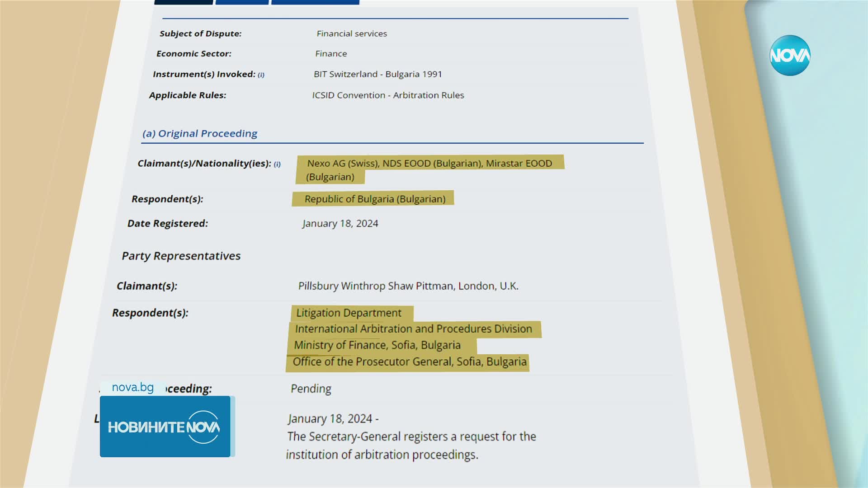Viewport: 868px width, 488px height.
Task: Click the 'Date Registered:' label
Action: pyautogui.click(x=167, y=223)
